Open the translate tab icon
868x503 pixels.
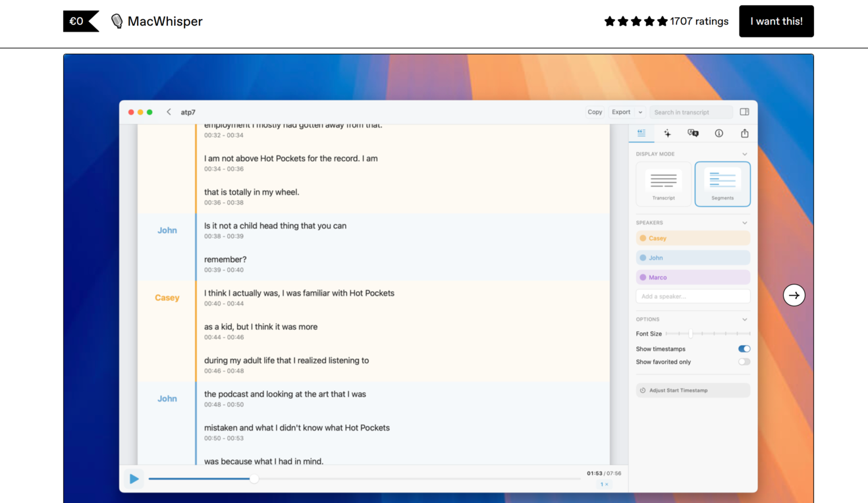[693, 133]
